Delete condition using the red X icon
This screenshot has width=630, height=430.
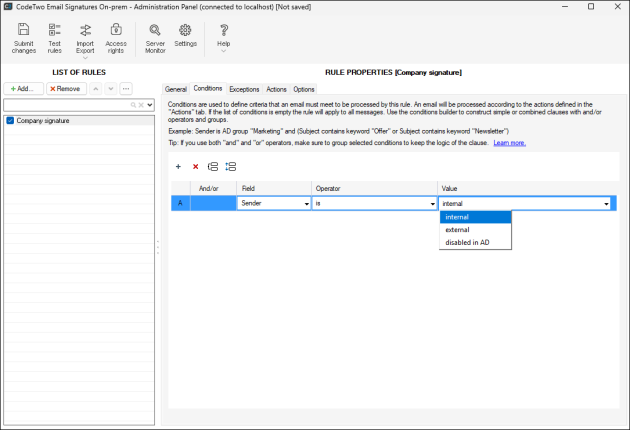pyautogui.click(x=195, y=167)
